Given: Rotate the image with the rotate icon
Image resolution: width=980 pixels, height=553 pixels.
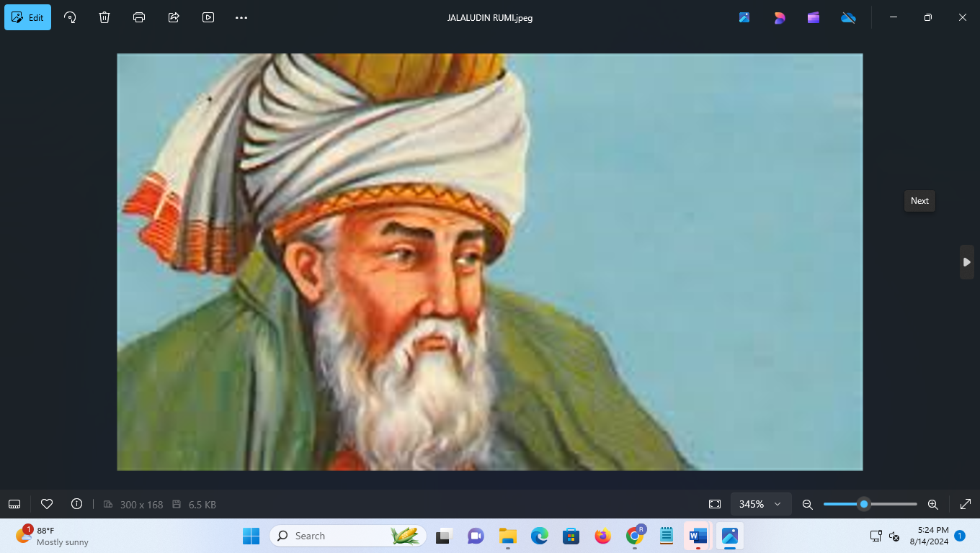Looking at the screenshot, I should [x=70, y=17].
